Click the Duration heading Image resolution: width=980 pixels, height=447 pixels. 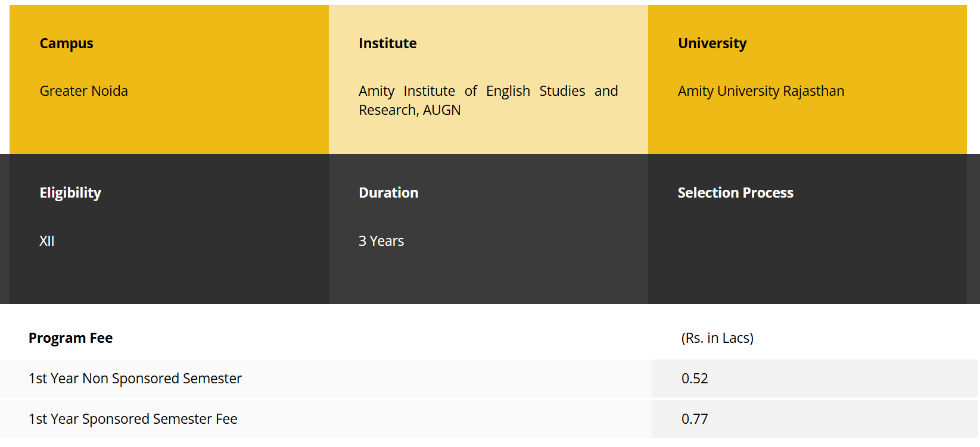pos(388,193)
